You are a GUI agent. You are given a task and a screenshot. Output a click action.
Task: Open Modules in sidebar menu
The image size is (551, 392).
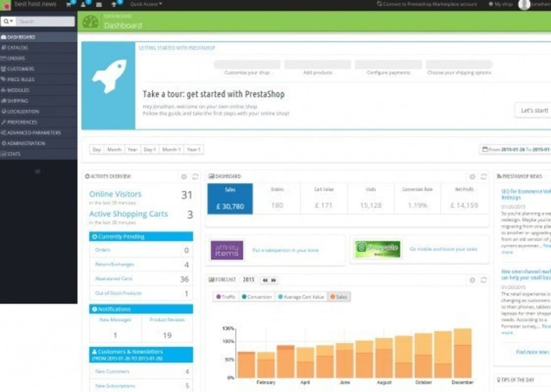(39, 90)
